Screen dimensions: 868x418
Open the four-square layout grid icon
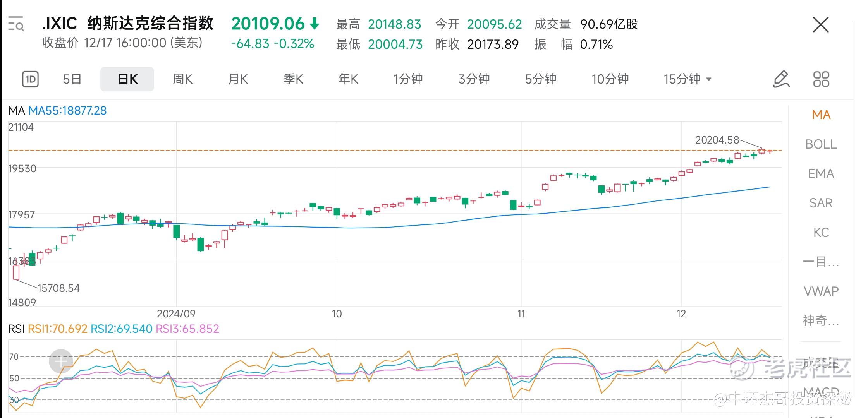pos(821,79)
